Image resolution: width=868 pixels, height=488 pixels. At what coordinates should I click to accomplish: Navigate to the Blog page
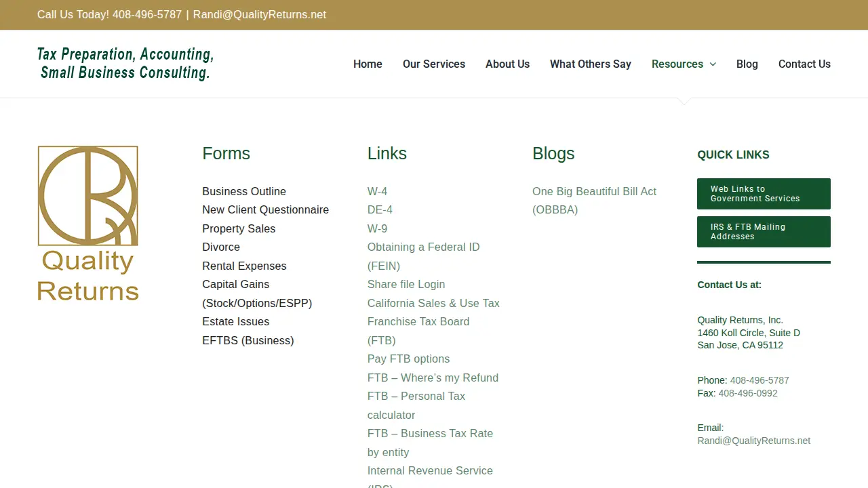(747, 64)
